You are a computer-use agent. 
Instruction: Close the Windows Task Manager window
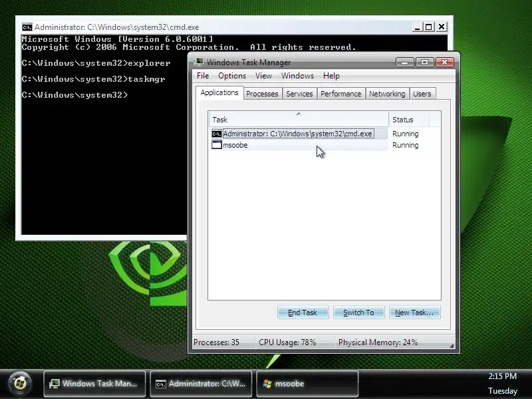[444, 63]
